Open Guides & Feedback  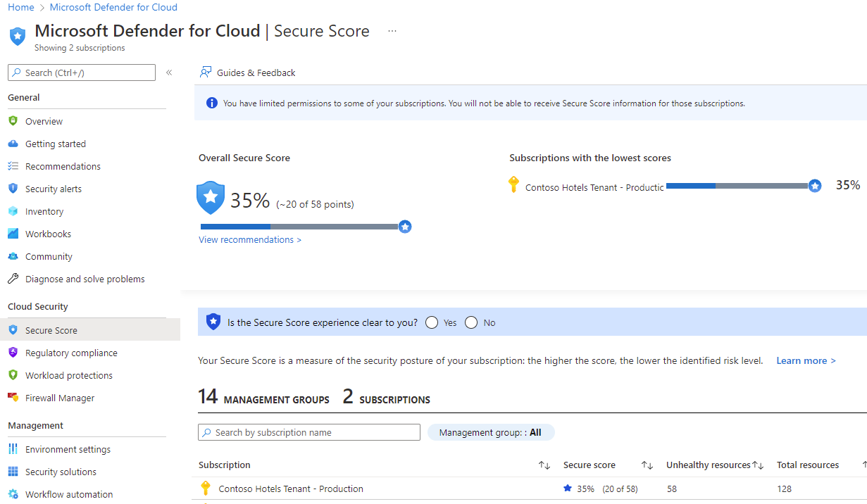click(247, 73)
